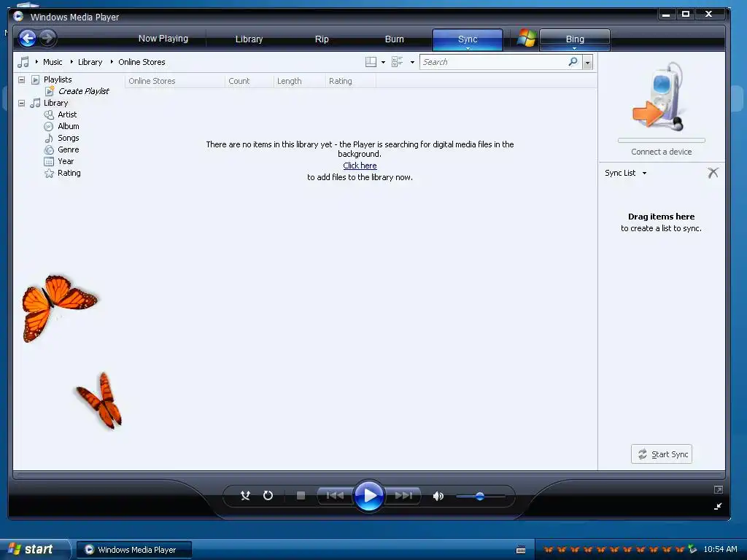Expand the arrow before Library breadcrumb
This screenshot has height=560, width=747.
pos(71,62)
